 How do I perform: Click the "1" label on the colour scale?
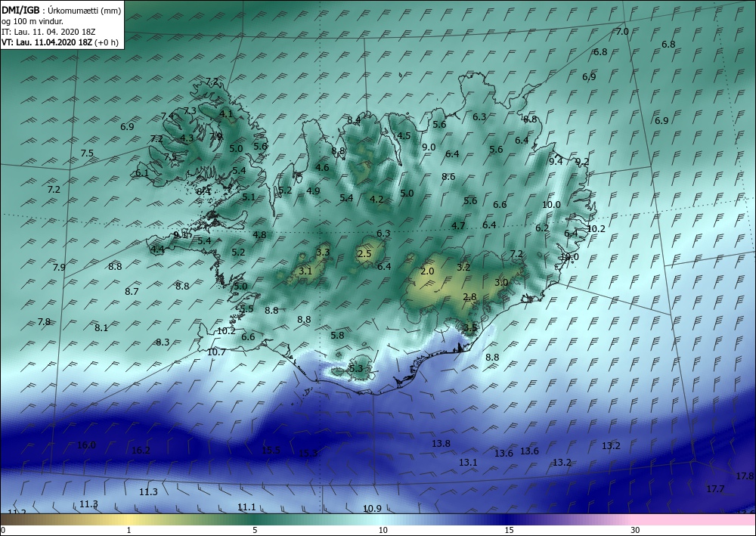(x=129, y=530)
